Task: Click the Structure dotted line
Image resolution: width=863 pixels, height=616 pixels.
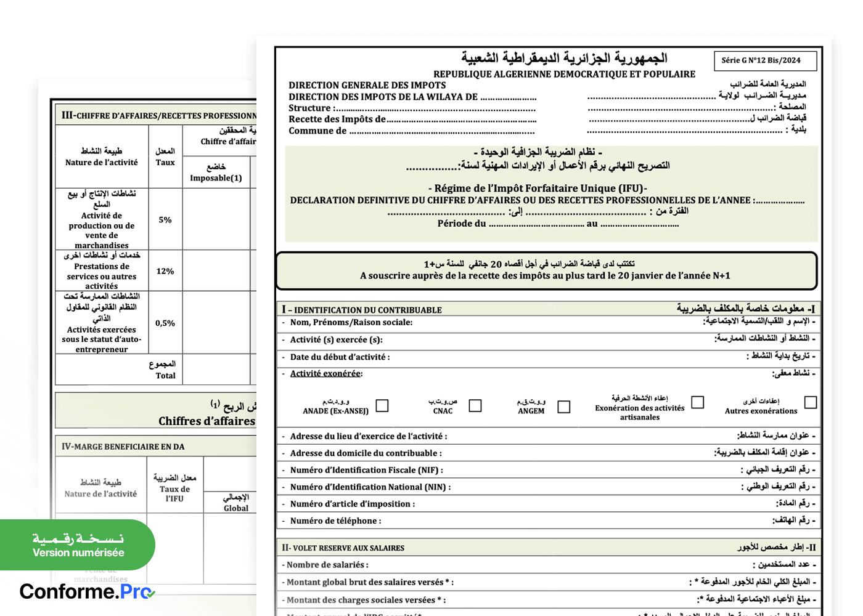Action: pos(412,108)
